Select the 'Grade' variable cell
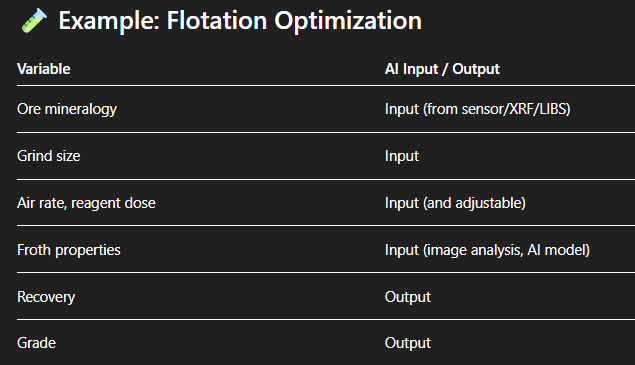Viewport: 635px width, 365px height. pos(36,343)
